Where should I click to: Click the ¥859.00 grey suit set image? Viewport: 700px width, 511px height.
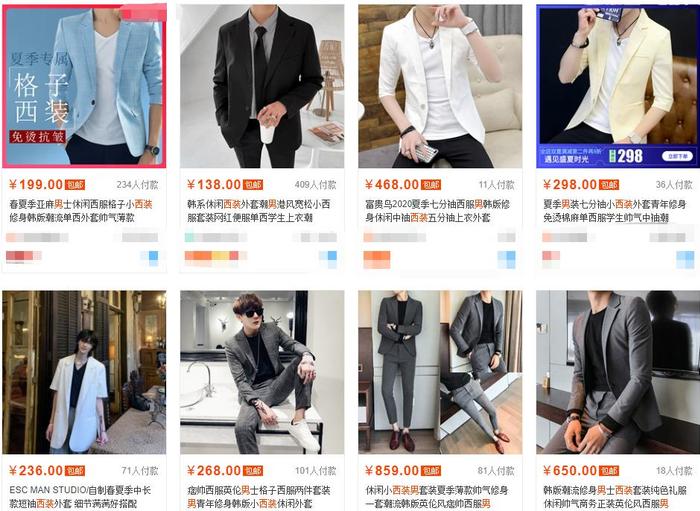click(440, 372)
